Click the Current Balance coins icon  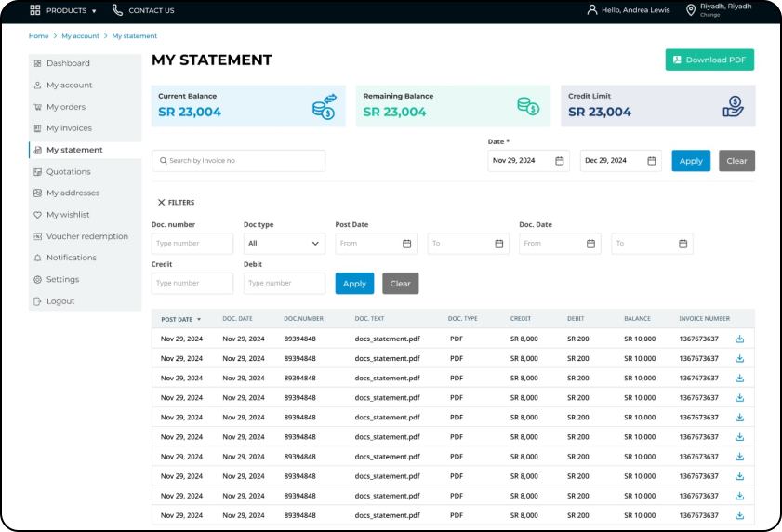pos(325,106)
